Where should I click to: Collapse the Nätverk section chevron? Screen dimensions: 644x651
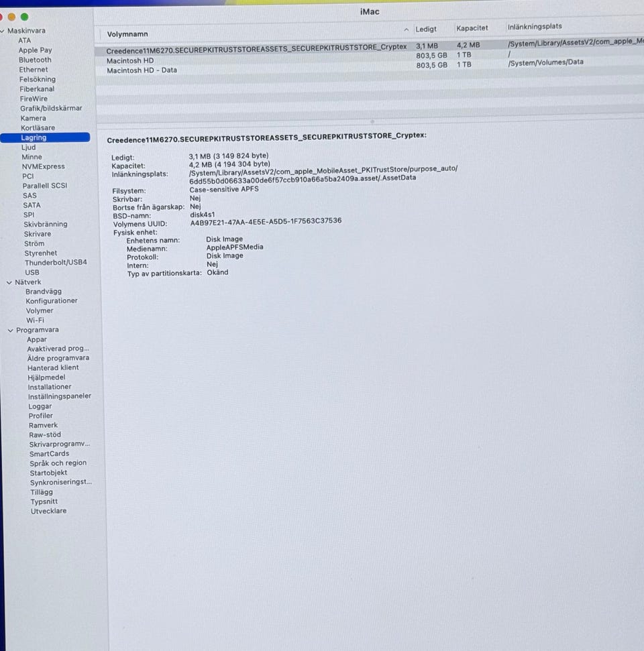pos(9,282)
